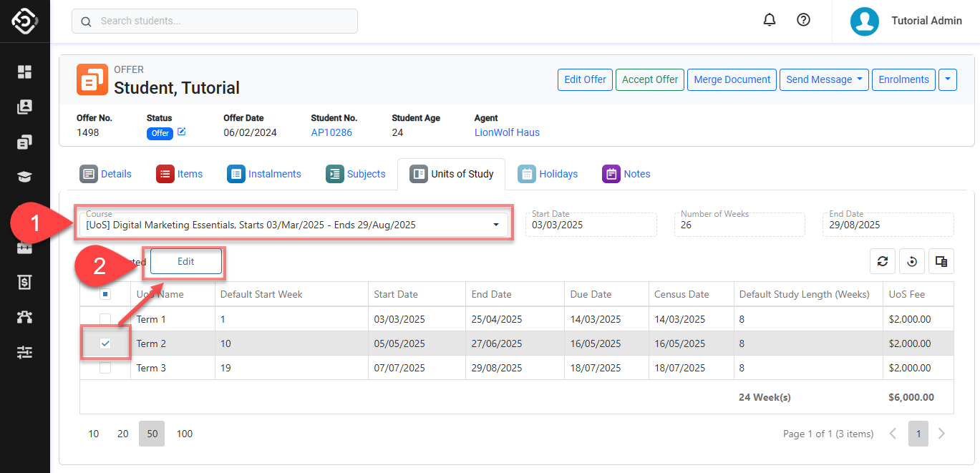Expand the Course dropdown
The image size is (980, 473).
pos(495,225)
